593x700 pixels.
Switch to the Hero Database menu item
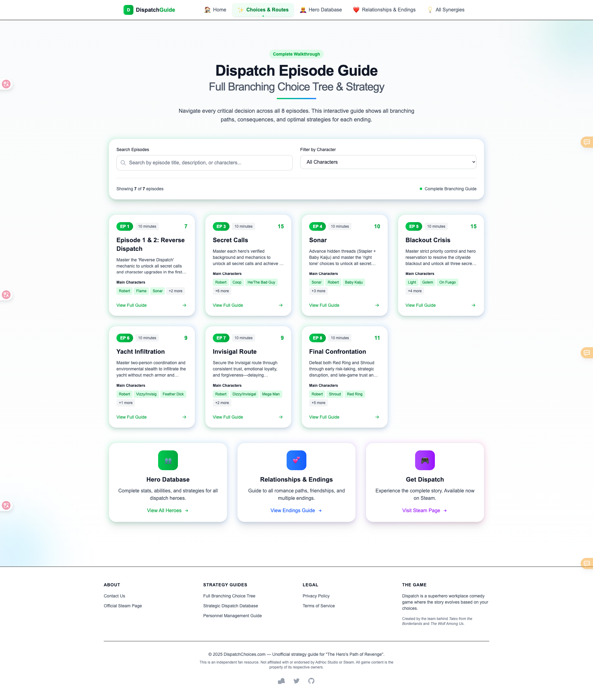[x=321, y=10]
